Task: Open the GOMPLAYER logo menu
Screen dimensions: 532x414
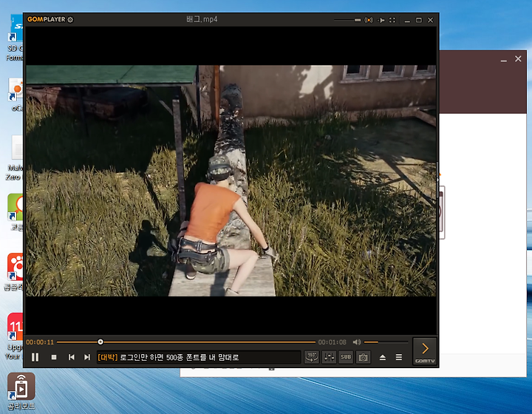Action: 46,19
